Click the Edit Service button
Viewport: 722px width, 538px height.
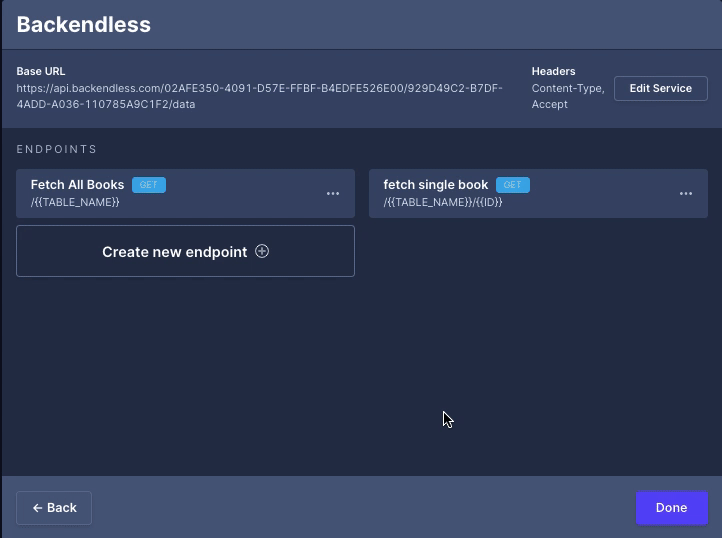[661, 88]
